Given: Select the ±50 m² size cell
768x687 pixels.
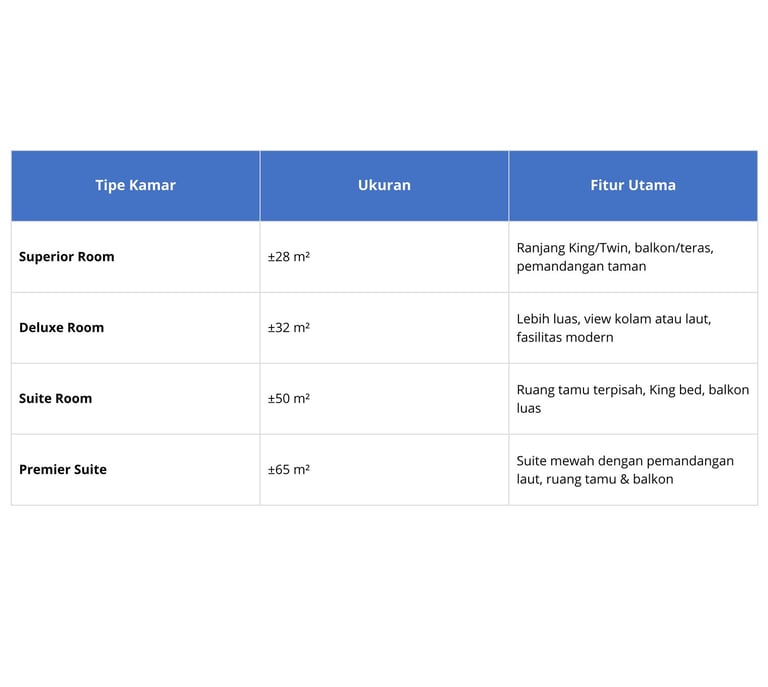Looking at the screenshot, I should pos(289,399).
